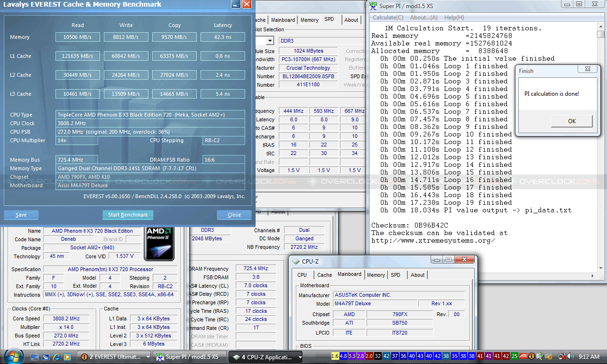
Task: Click the DRAM:FSB Ratio value 16:6
Action: click(223, 160)
